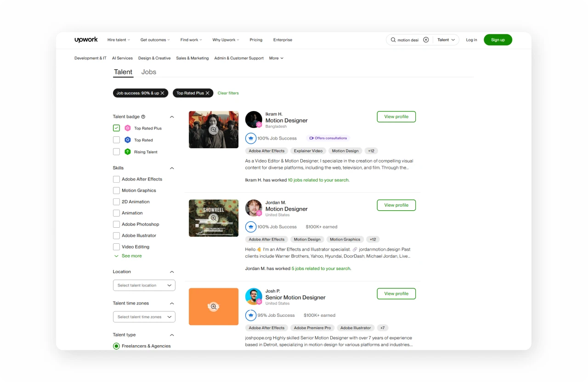Viewport: 588px width, 382px height.
Task: Click the search magnifier icon
Action: 393,40
